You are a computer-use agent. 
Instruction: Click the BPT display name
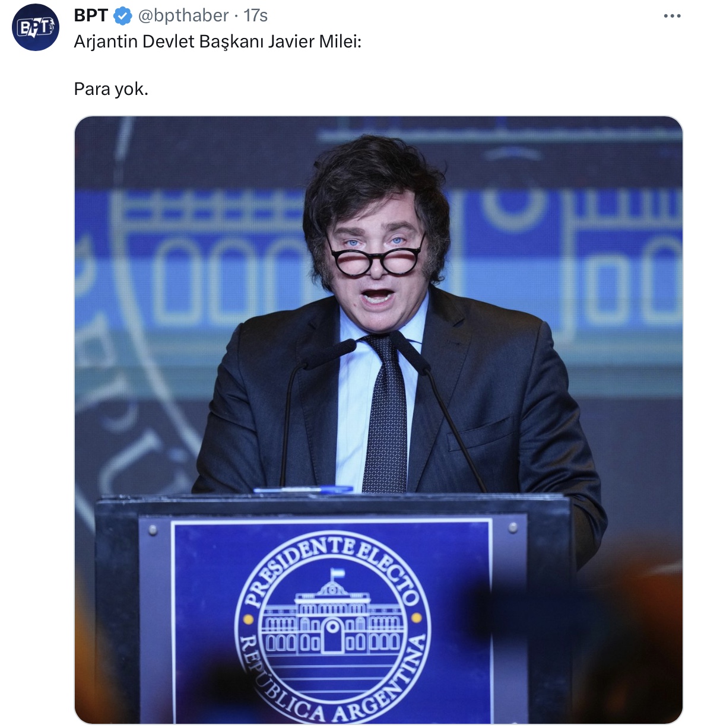[91, 15]
